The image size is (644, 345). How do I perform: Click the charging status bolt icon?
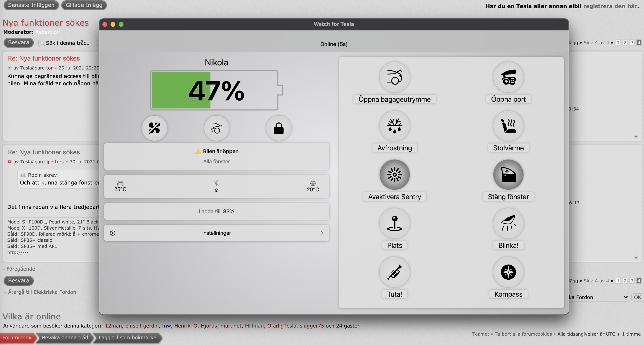point(217,183)
